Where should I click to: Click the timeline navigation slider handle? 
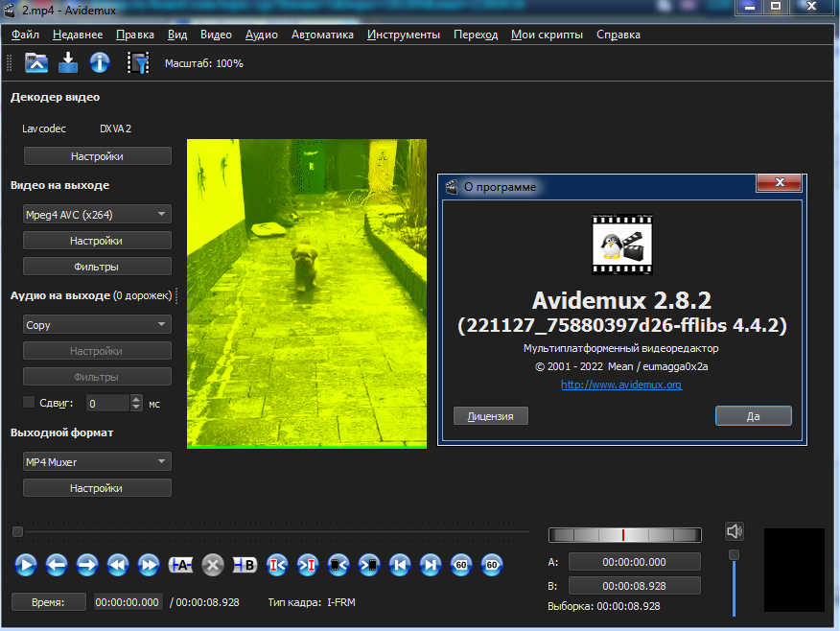point(17,531)
